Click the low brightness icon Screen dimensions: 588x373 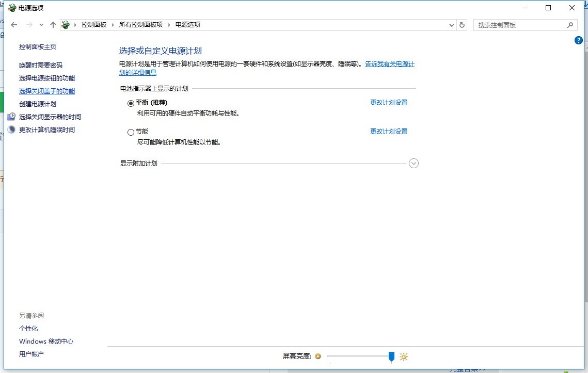tap(318, 356)
